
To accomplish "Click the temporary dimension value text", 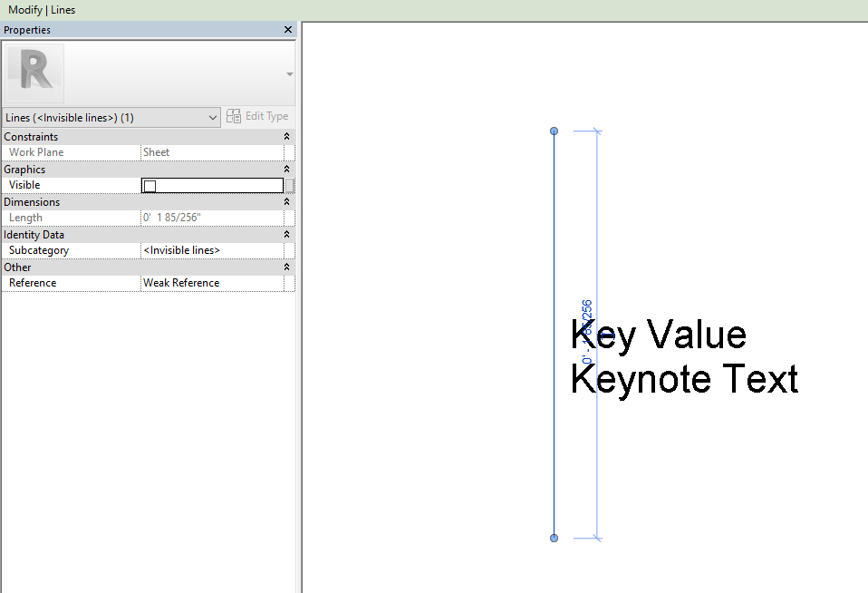I will coord(587,332).
